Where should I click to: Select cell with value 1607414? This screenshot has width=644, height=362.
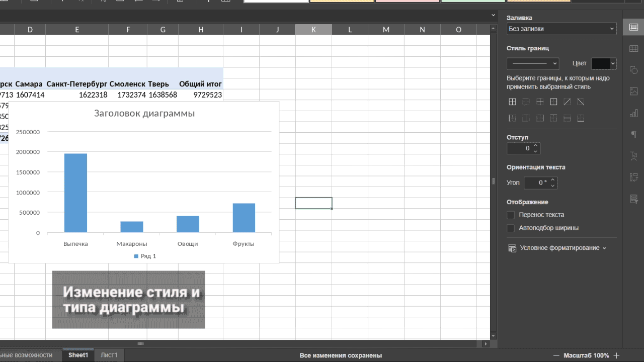click(x=30, y=95)
